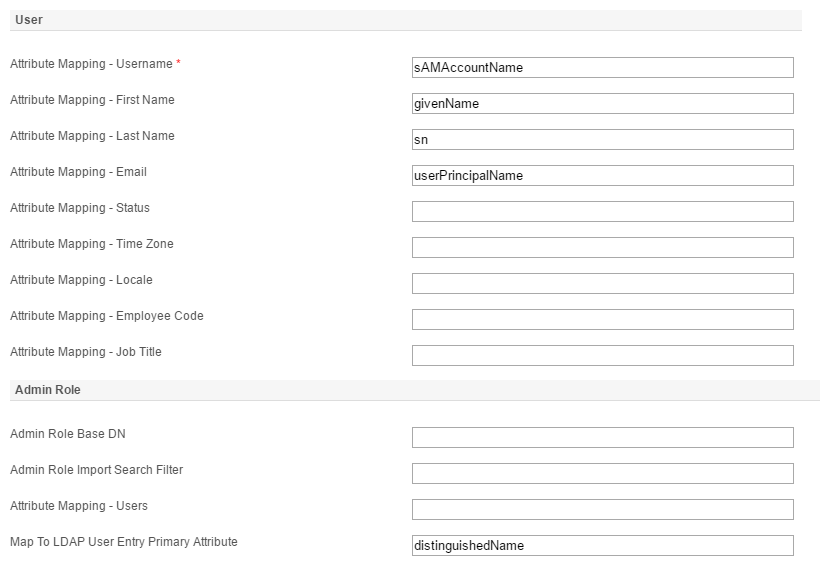
Task: Select the Email field with userPrincipalName
Action: pos(602,176)
